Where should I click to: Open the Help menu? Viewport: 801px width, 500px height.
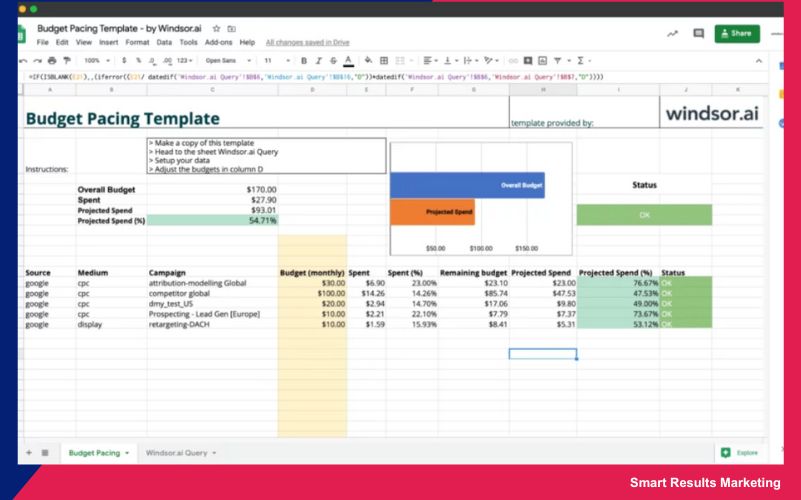click(247, 42)
